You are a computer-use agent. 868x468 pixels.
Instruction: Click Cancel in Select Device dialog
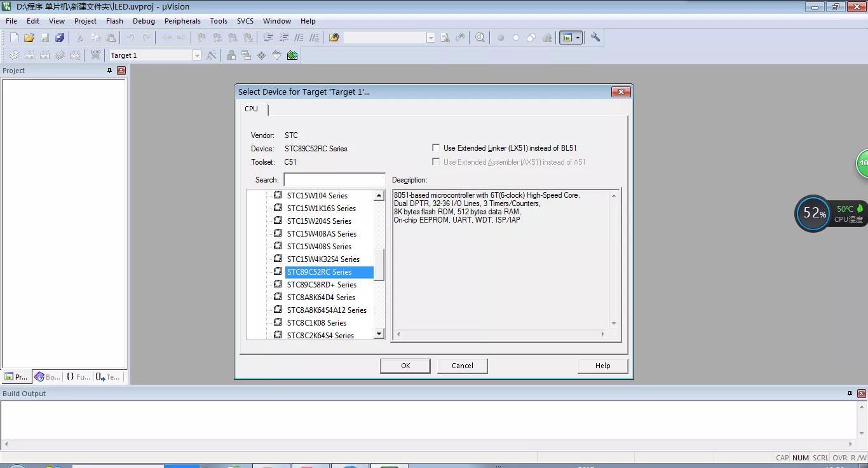(463, 366)
